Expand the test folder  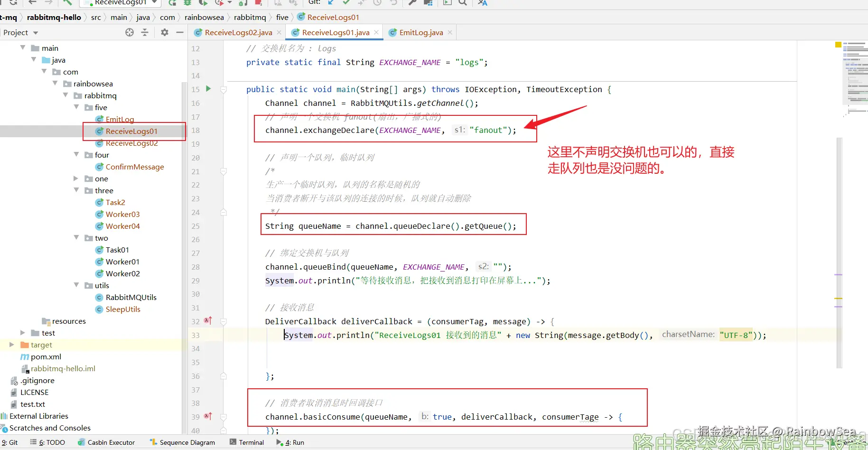[x=23, y=333]
